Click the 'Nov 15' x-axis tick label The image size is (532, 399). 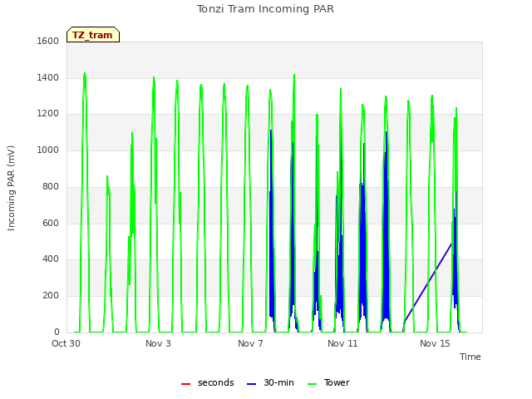(x=435, y=343)
